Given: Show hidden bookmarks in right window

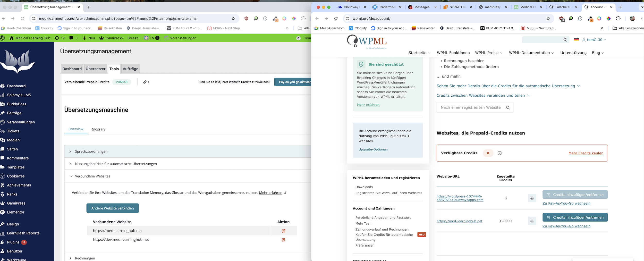Looking at the screenshot, I should click(x=602, y=28).
